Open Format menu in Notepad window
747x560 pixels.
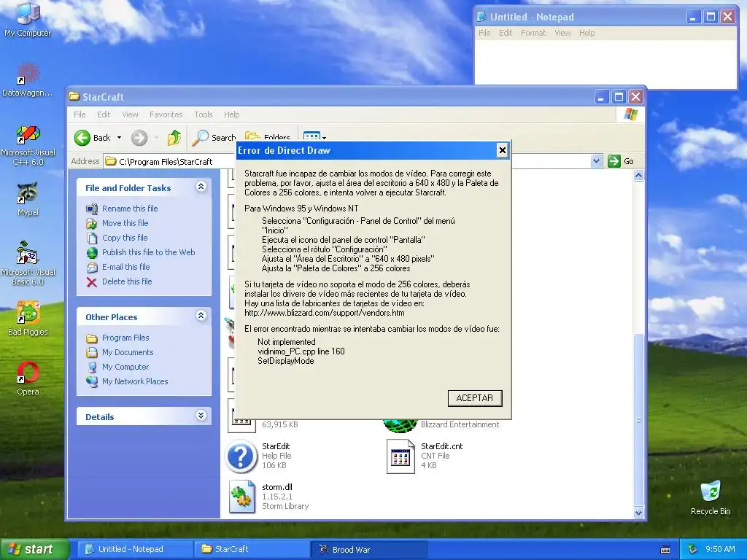[533, 33]
